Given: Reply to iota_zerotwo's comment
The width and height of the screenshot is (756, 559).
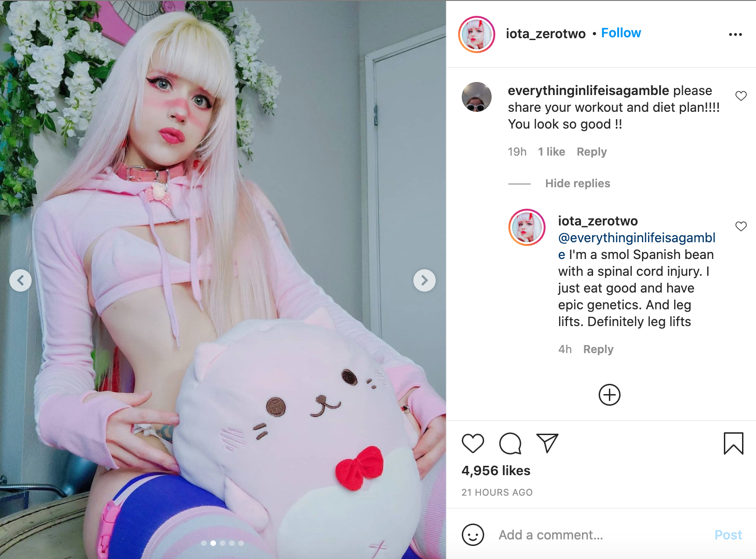Looking at the screenshot, I should (598, 349).
